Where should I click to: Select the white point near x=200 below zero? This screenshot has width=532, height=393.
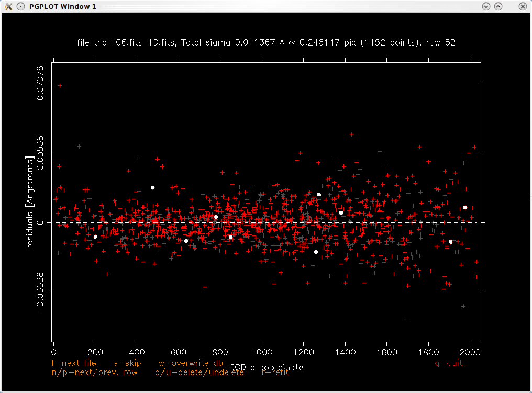[95, 237]
